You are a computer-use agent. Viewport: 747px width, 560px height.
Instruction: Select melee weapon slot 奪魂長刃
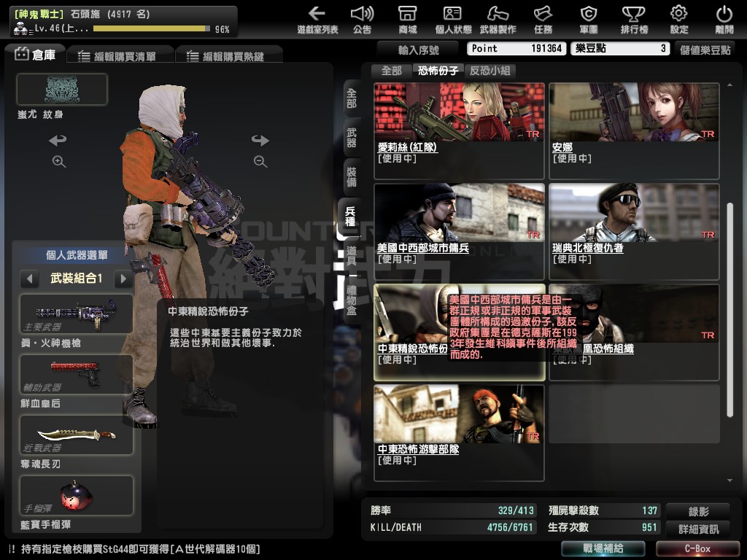click(76, 435)
